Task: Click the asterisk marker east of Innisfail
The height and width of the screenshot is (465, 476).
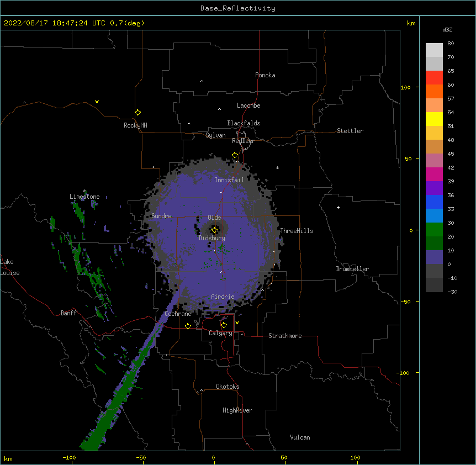Action: (277, 167)
